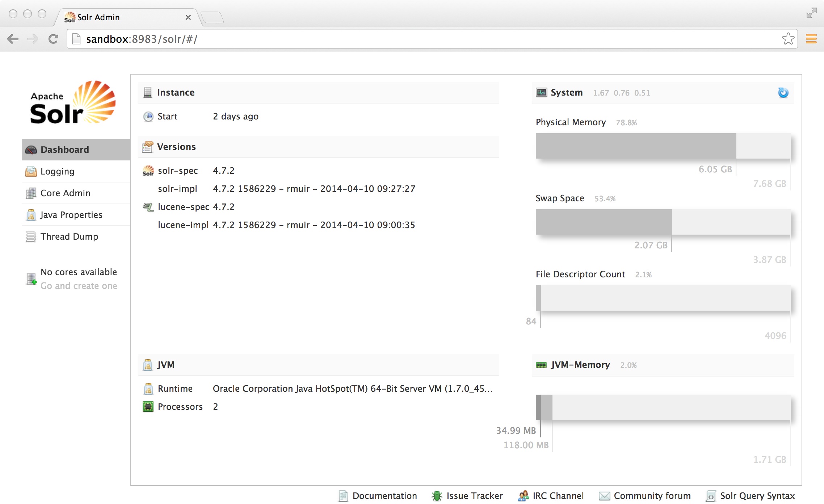Click the System refresh icon

[783, 93]
